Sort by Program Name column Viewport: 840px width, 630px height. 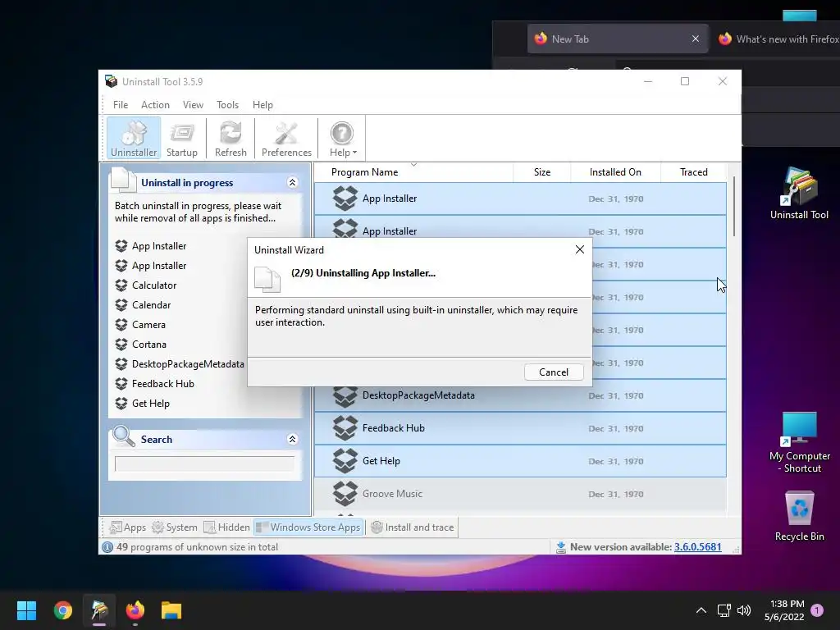click(413, 172)
